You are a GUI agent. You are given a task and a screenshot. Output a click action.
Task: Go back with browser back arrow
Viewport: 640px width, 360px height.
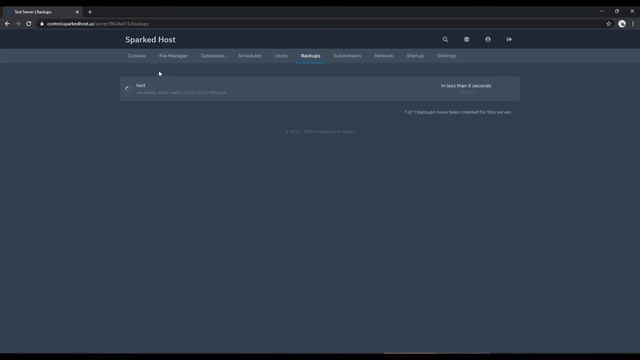[x=7, y=24]
